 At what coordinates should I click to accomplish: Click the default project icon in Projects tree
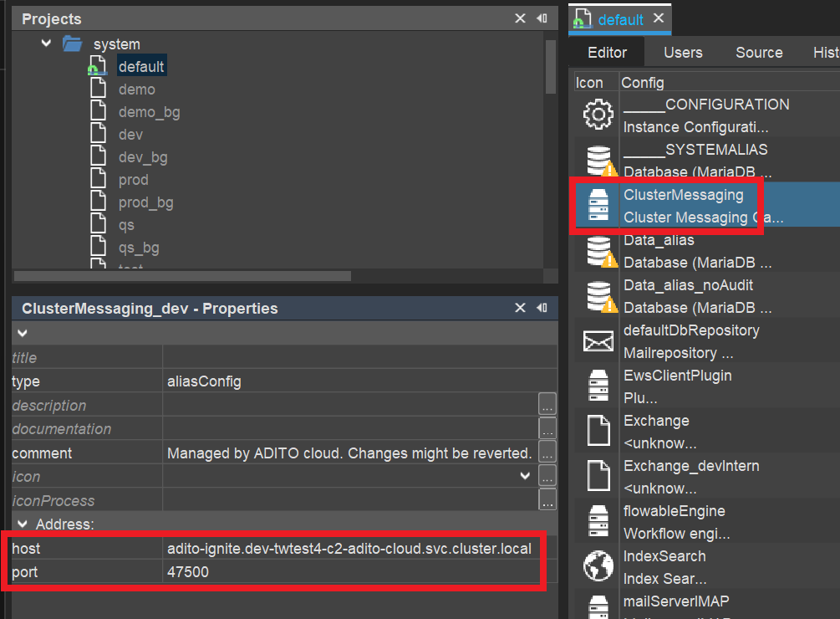(98, 65)
